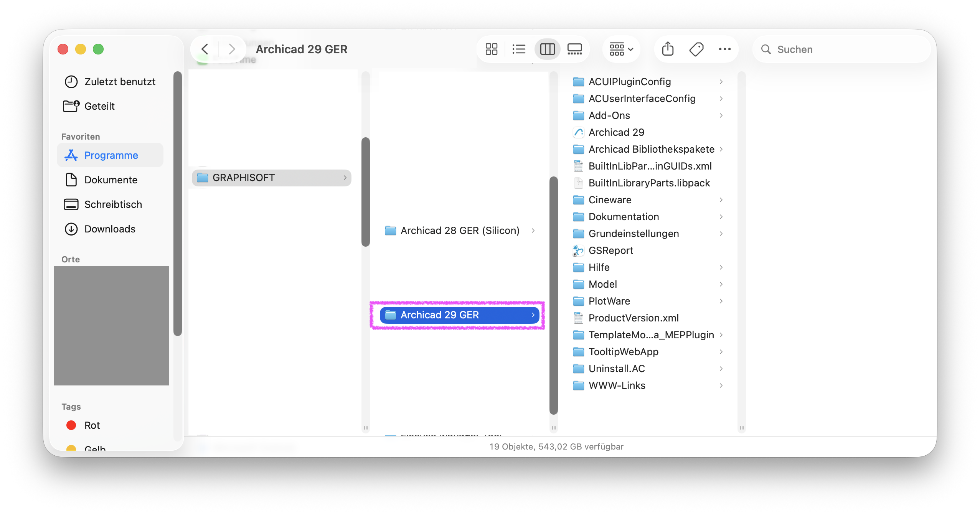Open Schreibtisch in sidebar

[110, 204]
